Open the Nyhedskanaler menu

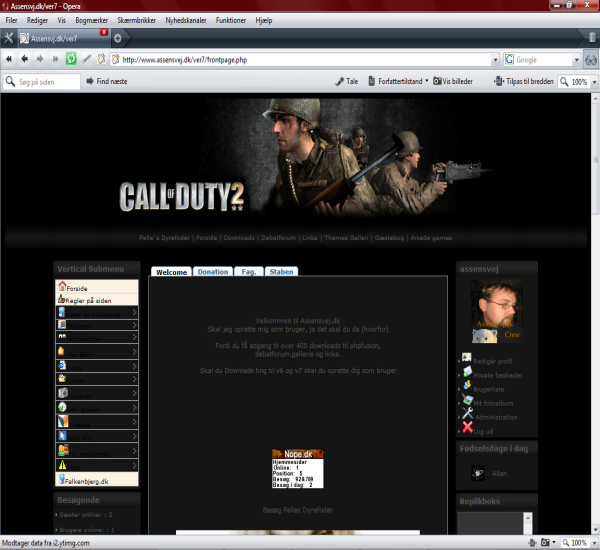[x=186, y=20]
